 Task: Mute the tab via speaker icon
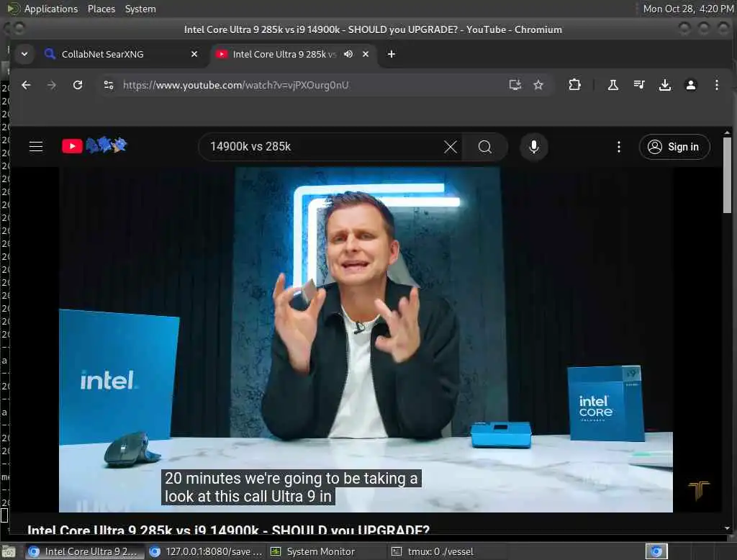point(348,54)
